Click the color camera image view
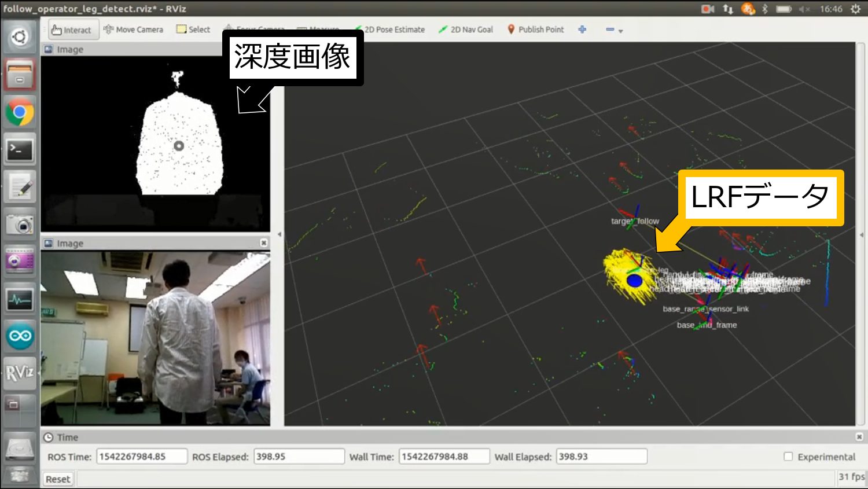 [x=155, y=338]
